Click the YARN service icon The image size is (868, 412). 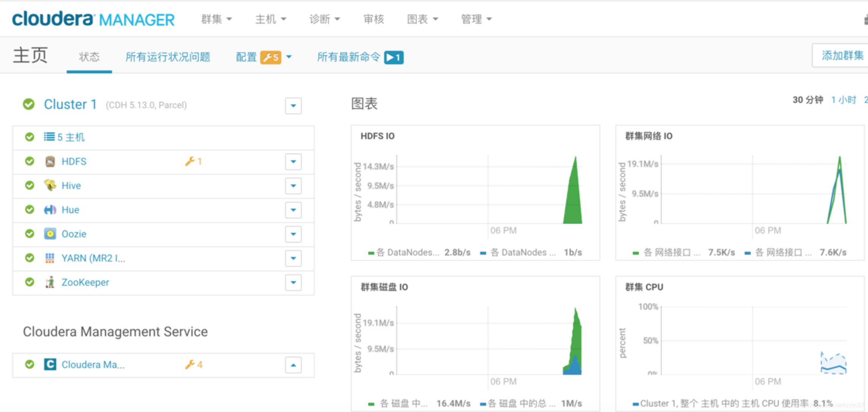[50, 258]
